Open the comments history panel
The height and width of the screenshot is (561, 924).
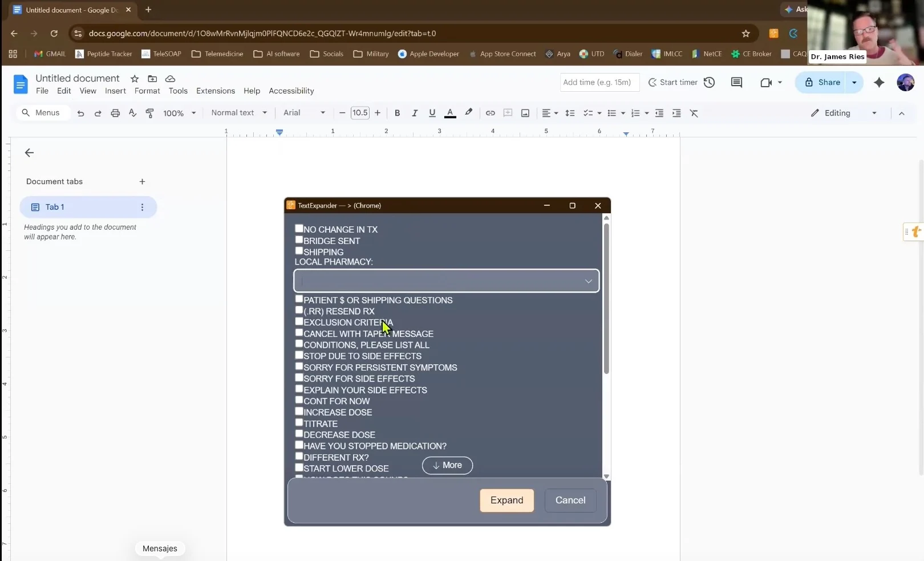pos(736,82)
